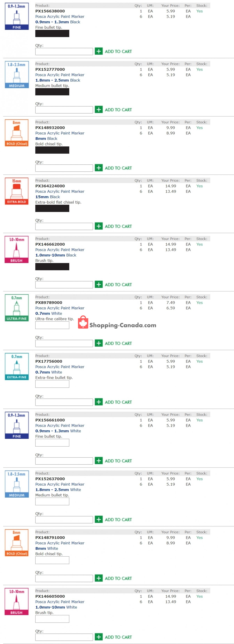The height and width of the screenshot is (644, 234).
Task: Click the green plus icon for PX364224000
Action: pos(99,226)
